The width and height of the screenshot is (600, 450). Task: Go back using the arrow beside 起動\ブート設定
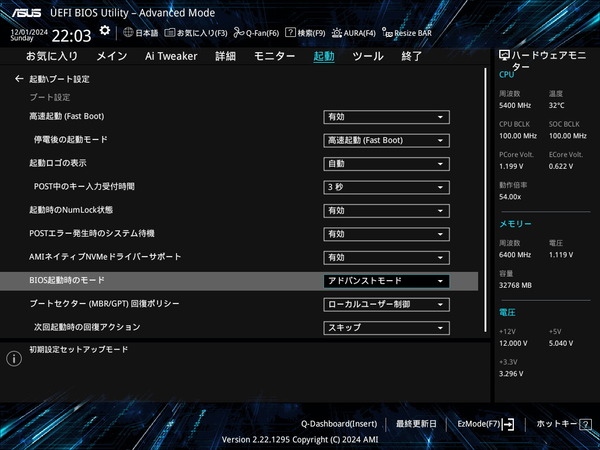19,79
